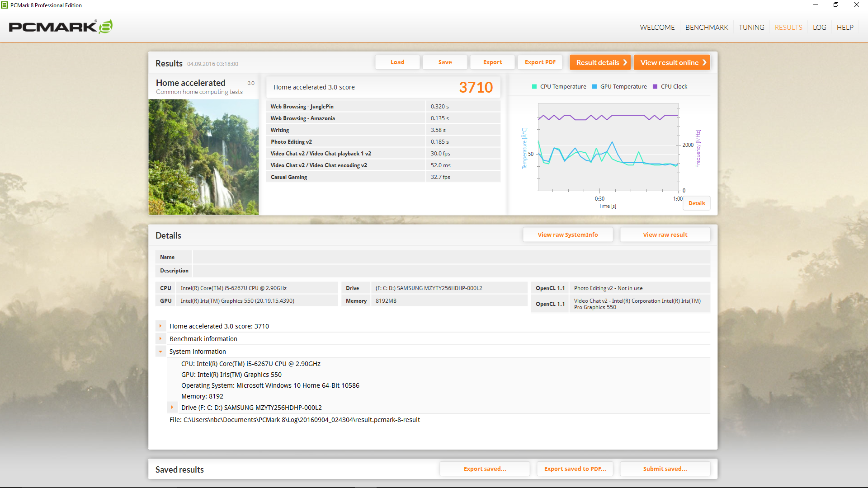868x488 pixels.
Task: Collapse System information section
Action: click(160, 352)
